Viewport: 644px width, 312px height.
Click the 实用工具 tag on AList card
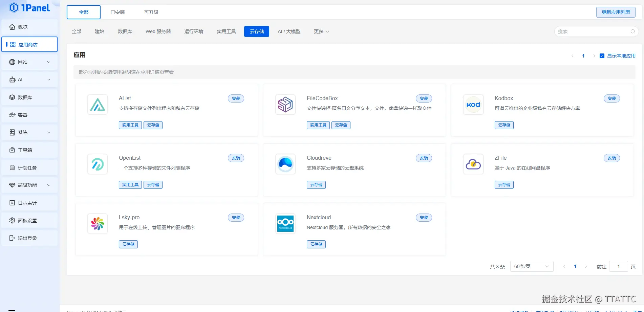point(130,125)
